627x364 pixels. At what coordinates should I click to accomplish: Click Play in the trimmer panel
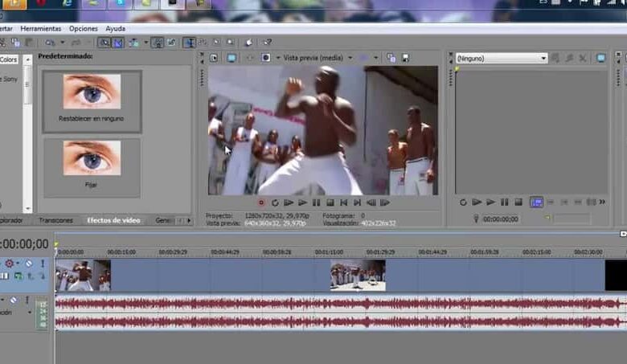coord(490,202)
